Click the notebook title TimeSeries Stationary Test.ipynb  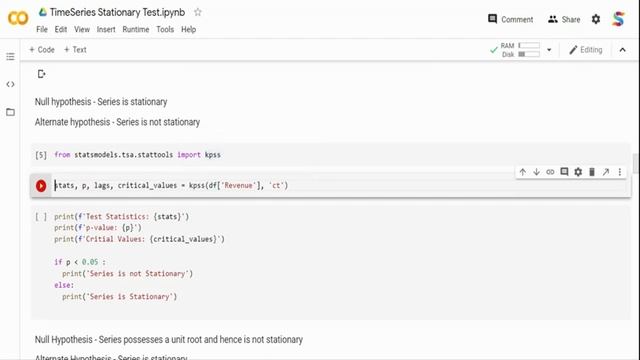117,12
